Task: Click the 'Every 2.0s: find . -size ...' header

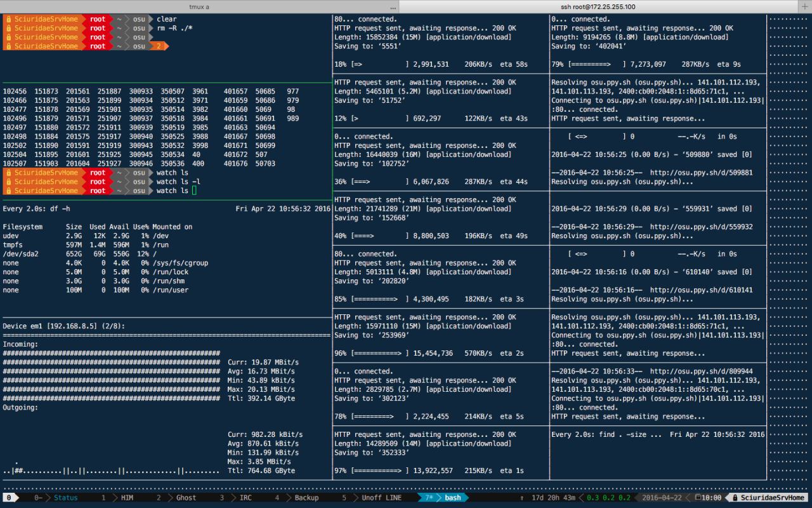Action: (606, 434)
